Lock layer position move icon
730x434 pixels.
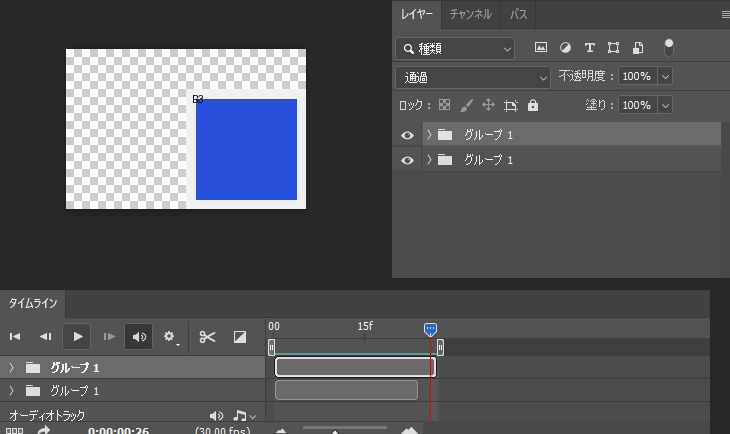pos(488,105)
